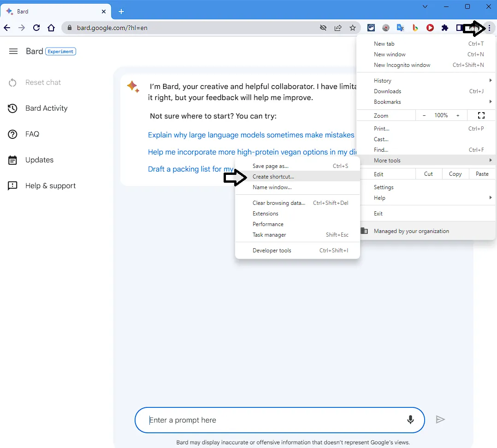The width and height of the screenshot is (497, 448).
Task: Select Create shortcut... from More tools
Action: point(273,177)
